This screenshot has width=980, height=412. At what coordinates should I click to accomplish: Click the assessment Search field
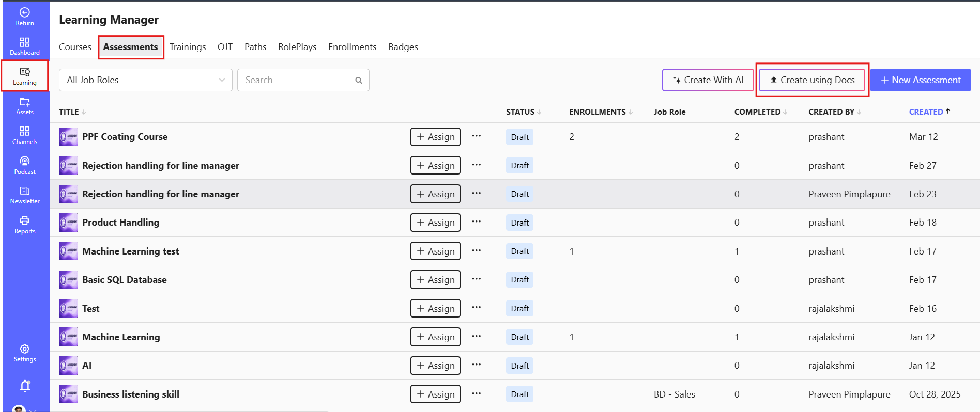coord(303,80)
